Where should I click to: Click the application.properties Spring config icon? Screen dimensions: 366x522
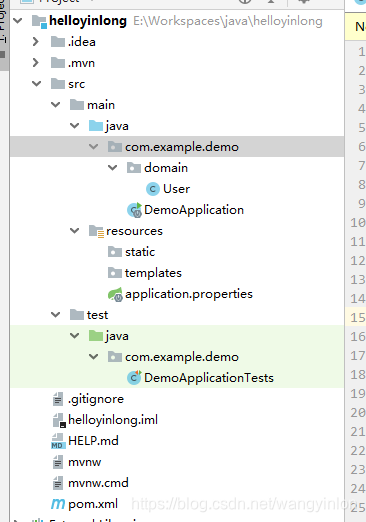[115, 294]
